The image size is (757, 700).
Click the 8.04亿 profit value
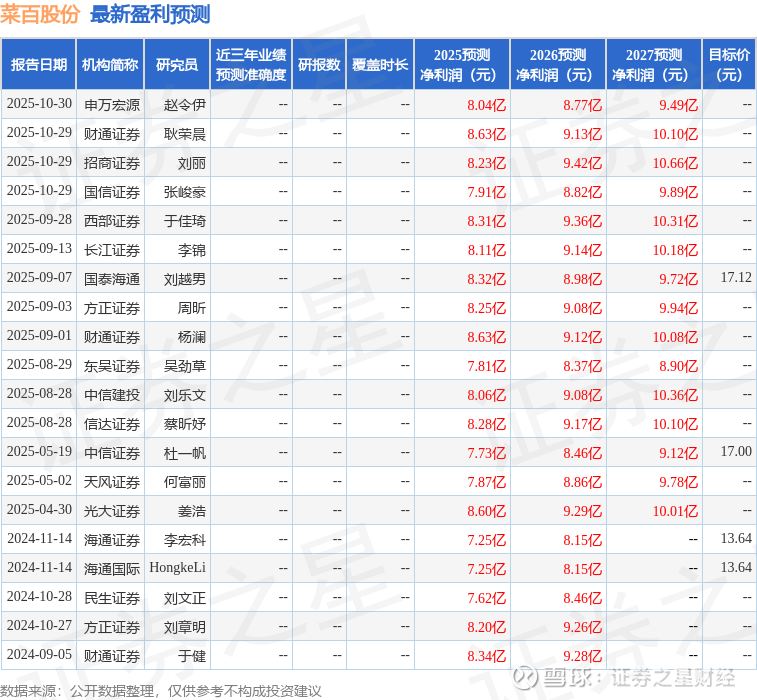486,105
